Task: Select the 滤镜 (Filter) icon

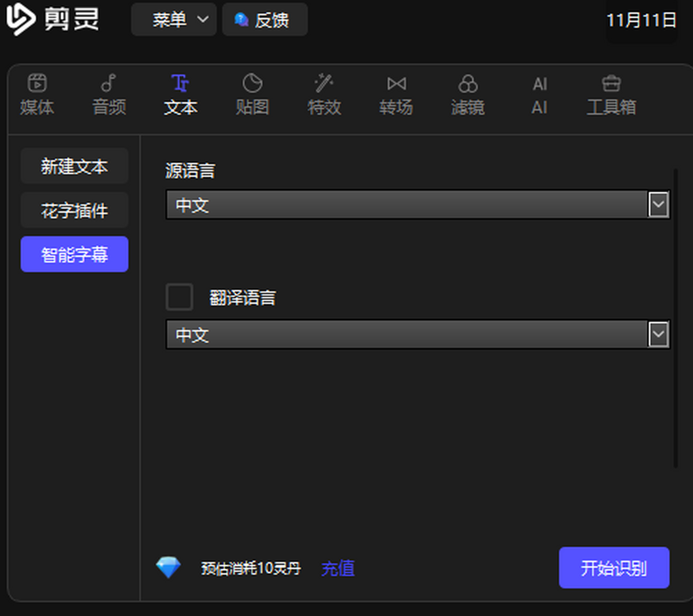Action: pyautogui.click(x=468, y=84)
